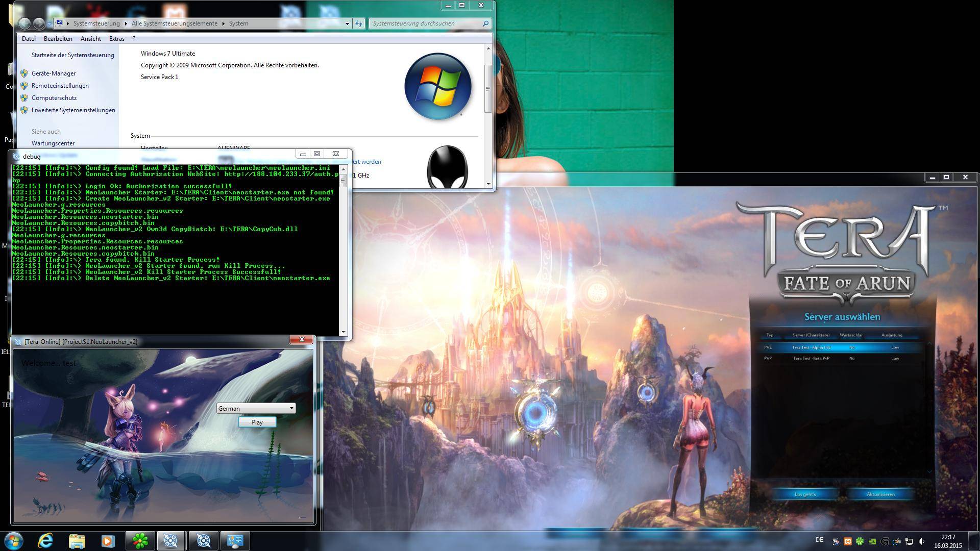The height and width of the screenshot is (551, 980).
Task: Open NVIDIA settings from the tray icon
Action: tap(873, 541)
